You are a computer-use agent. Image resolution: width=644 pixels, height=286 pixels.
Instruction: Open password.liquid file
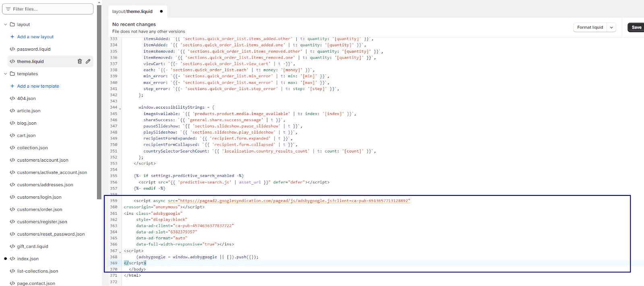click(x=34, y=49)
